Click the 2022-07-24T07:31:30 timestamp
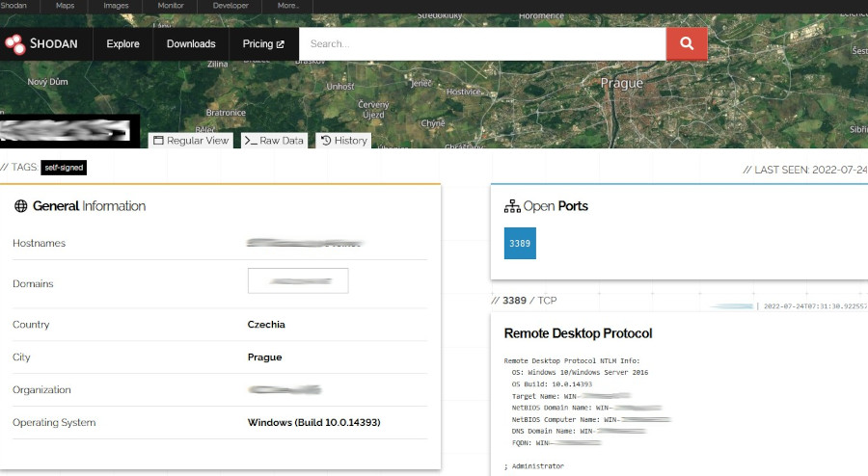The width and height of the screenshot is (868, 476). [x=815, y=306]
